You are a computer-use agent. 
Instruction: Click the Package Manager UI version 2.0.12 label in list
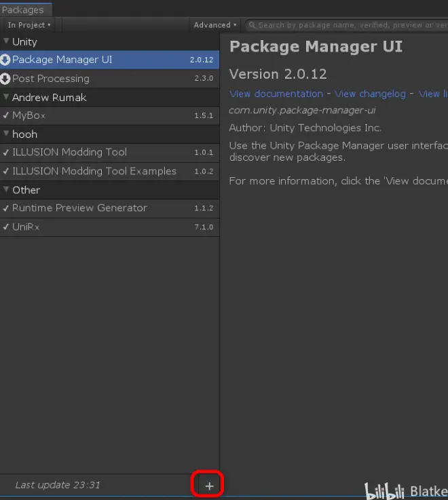(202, 60)
